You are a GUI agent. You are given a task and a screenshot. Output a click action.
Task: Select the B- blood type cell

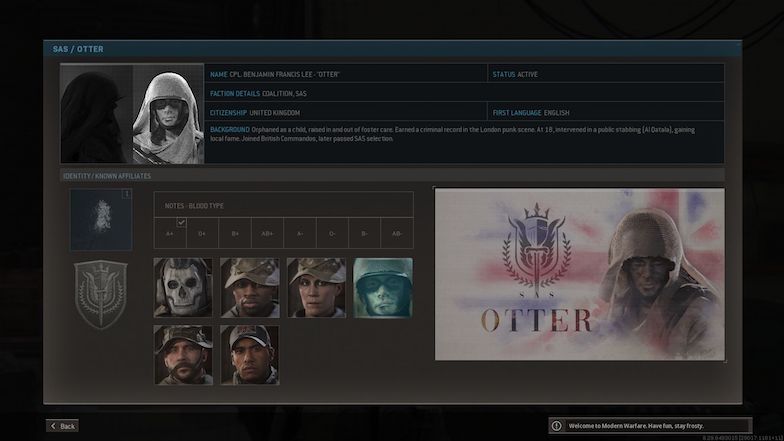[x=364, y=233]
